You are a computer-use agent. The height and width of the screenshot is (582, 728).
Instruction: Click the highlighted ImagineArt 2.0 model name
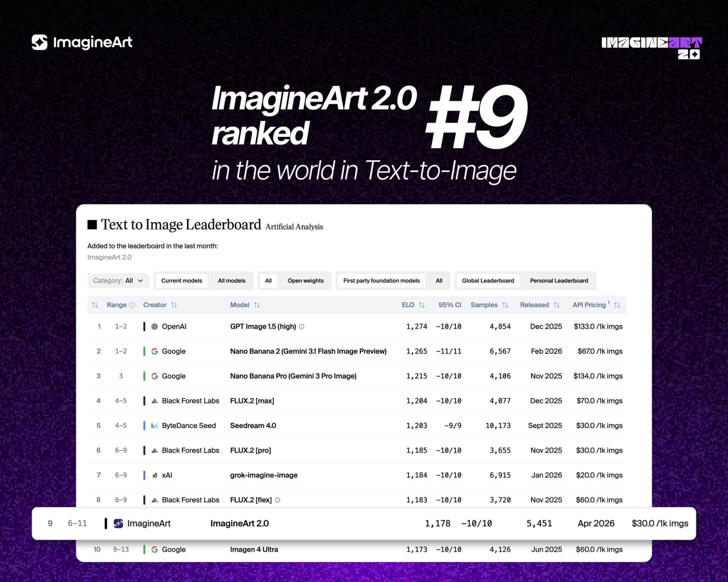(239, 523)
